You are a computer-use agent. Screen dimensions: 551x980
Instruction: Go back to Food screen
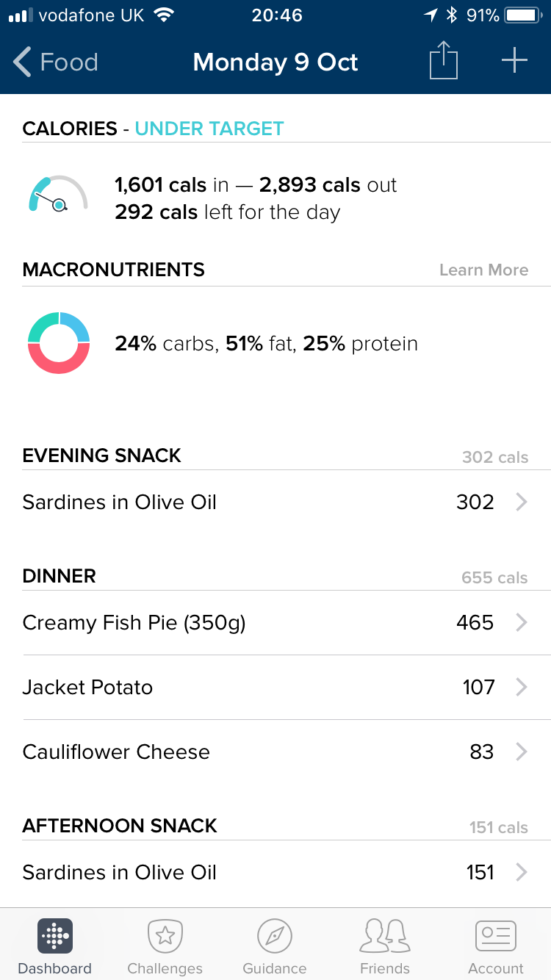coord(56,62)
